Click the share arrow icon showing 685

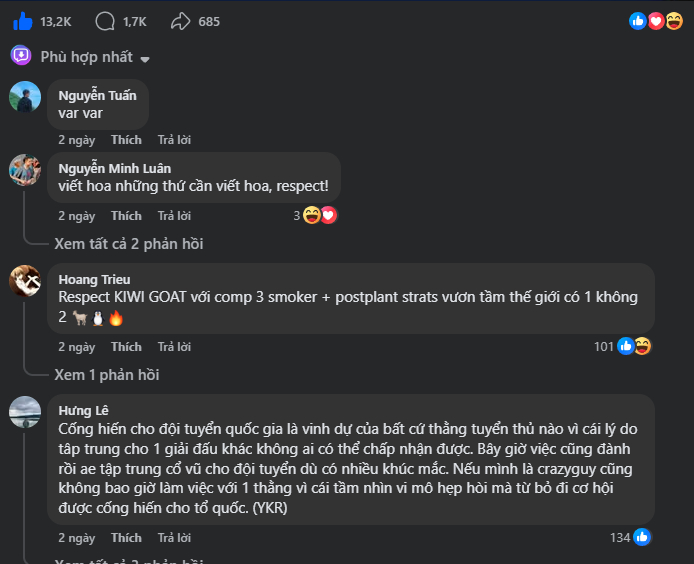click(x=181, y=21)
